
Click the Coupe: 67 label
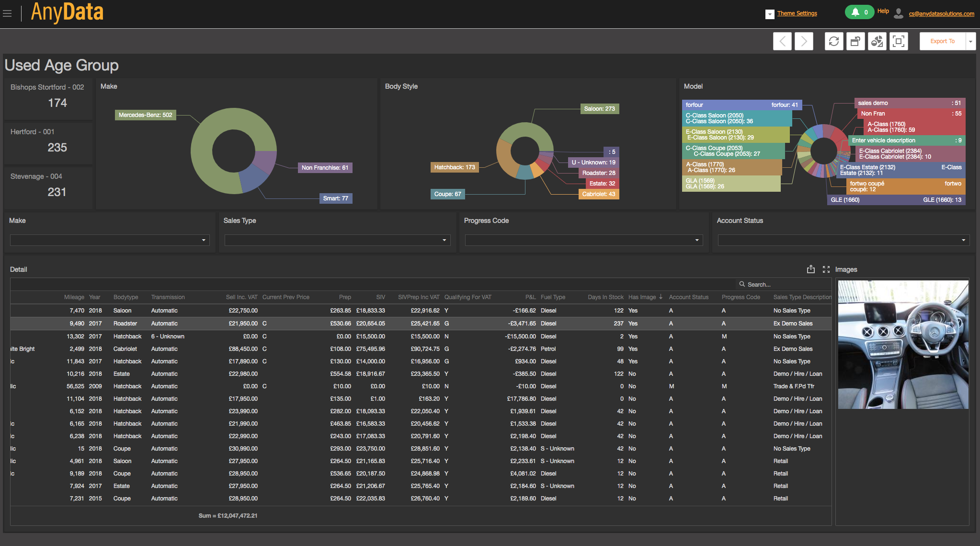pos(447,194)
